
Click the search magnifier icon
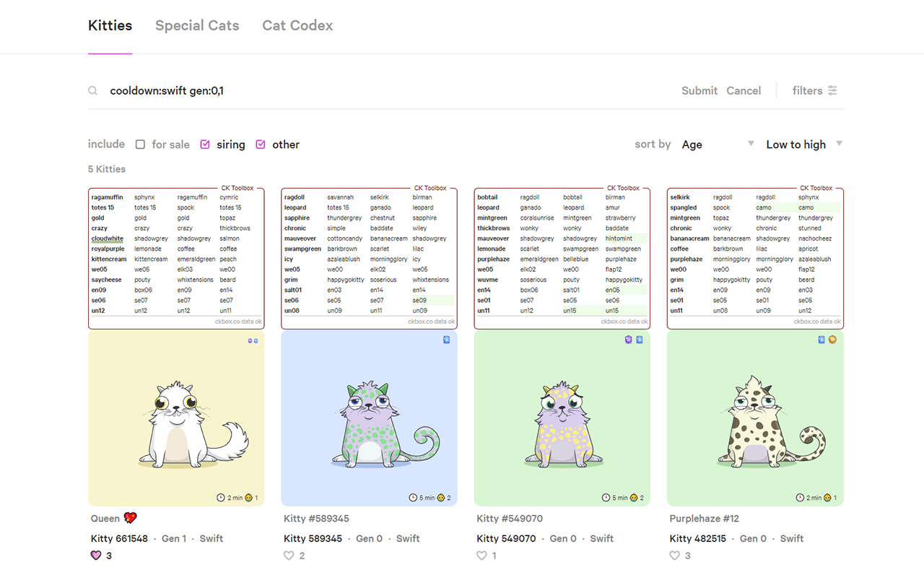tap(93, 91)
